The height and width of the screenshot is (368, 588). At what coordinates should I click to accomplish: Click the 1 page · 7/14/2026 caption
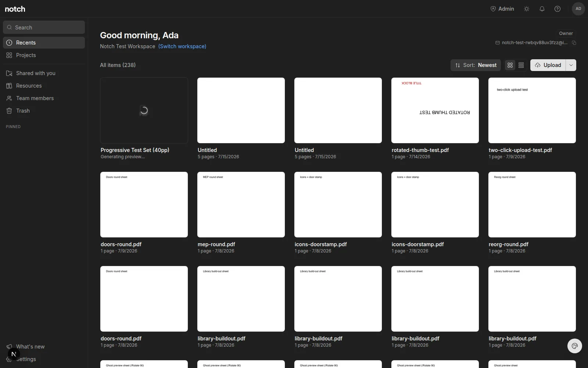[411, 157]
